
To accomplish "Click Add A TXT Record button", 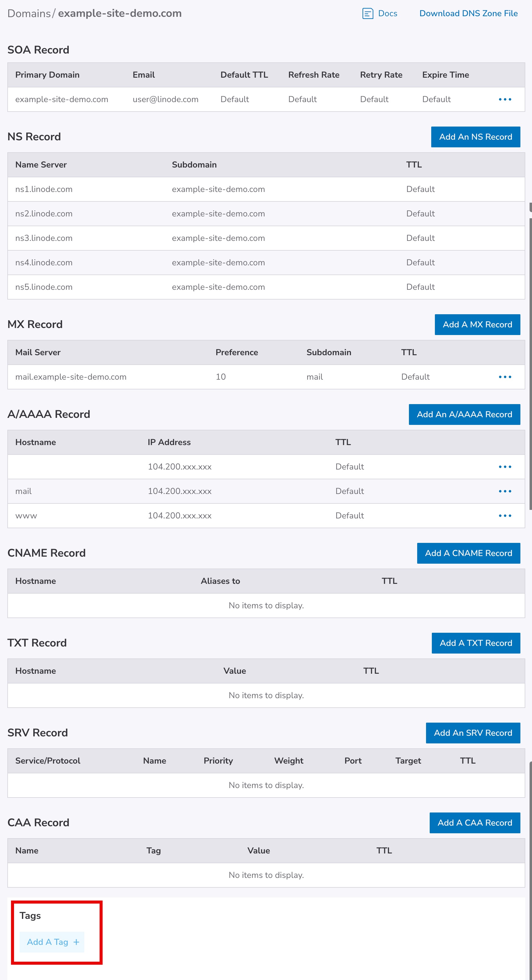I will pyautogui.click(x=476, y=643).
